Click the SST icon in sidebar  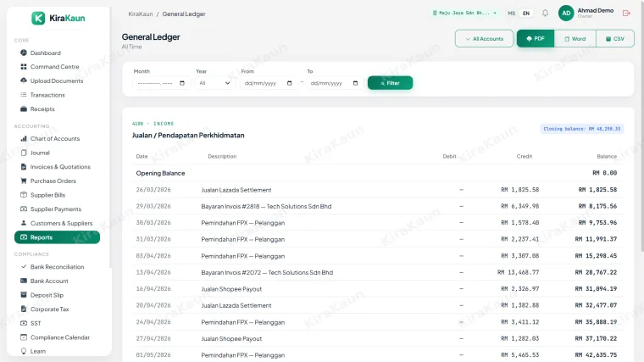[24, 323]
